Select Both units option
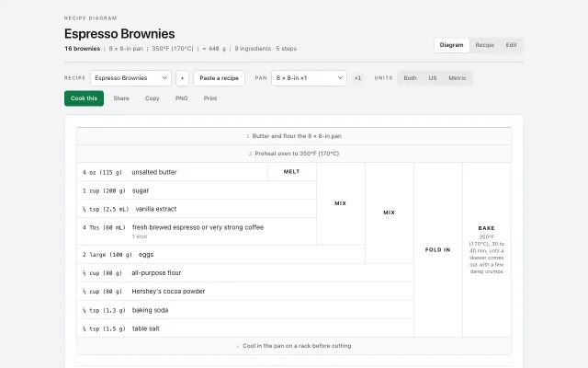The height and width of the screenshot is (368, 588). (x=410, y=78)
